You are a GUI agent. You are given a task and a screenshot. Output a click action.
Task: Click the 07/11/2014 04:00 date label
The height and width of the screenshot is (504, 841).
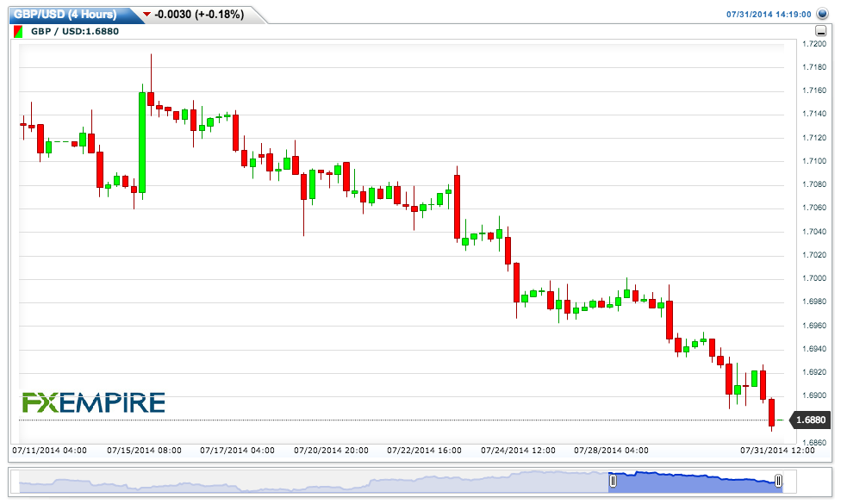[x=49, y=451]
